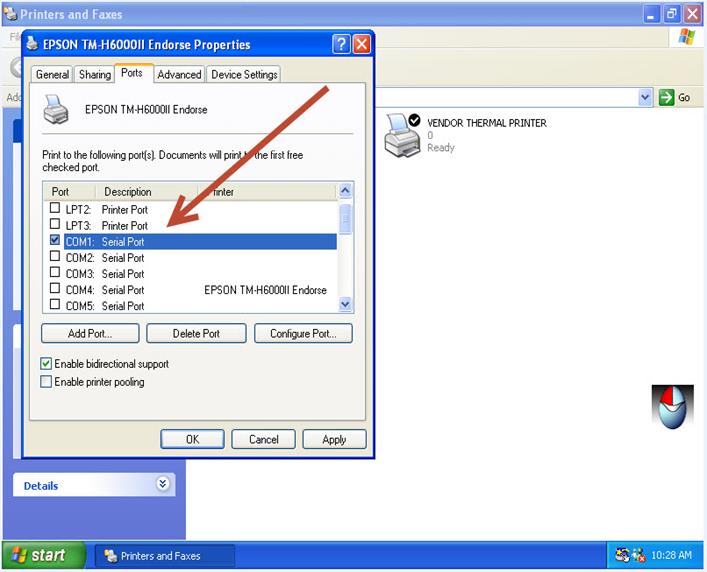
Task: Click the 'Ready' status under VENDOR THERMAL PRINTER
Action: click(441, 148)
